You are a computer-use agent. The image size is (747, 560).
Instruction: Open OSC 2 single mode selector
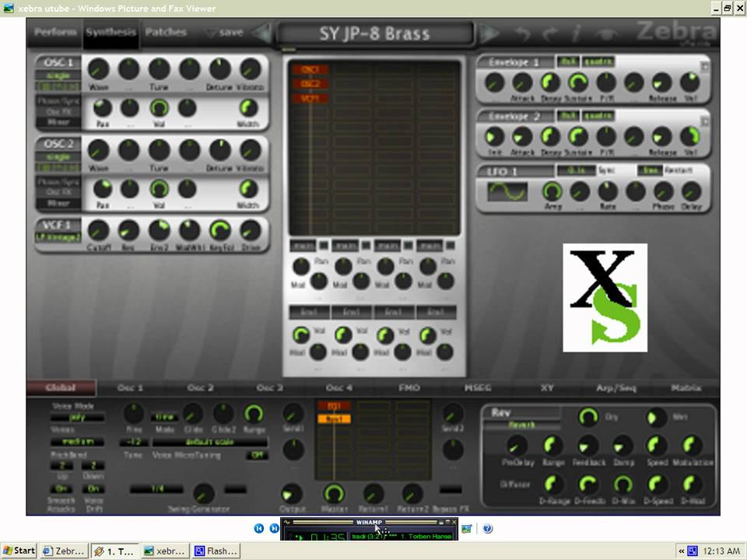[58, 156]
